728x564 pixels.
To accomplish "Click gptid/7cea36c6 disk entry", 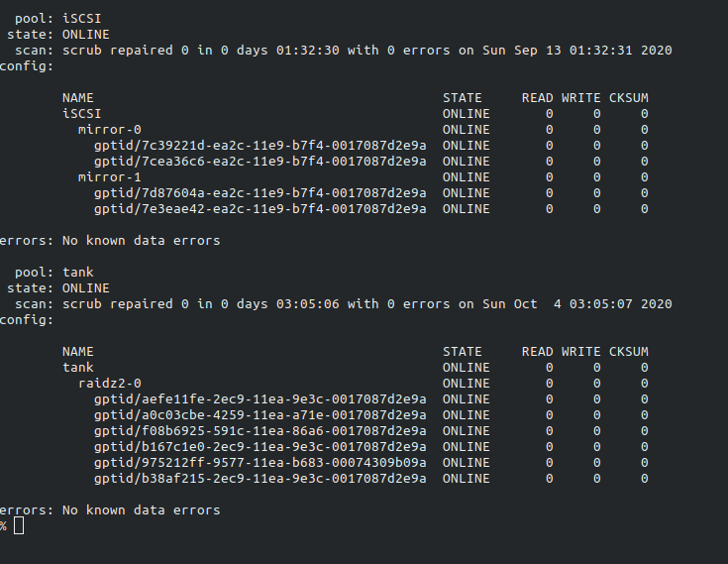I will (260, 162).
